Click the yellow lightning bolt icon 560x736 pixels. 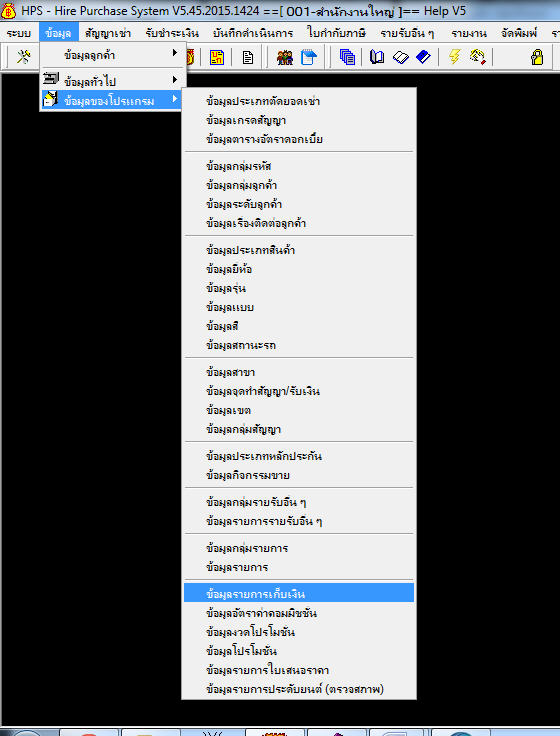pos(454,57)
